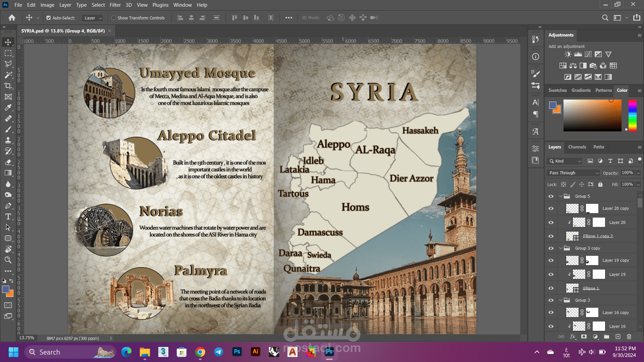The width and height of the screenshot is (644, 362).
Task: Switch to the Channels tab
Action: (x=577, y=147)
